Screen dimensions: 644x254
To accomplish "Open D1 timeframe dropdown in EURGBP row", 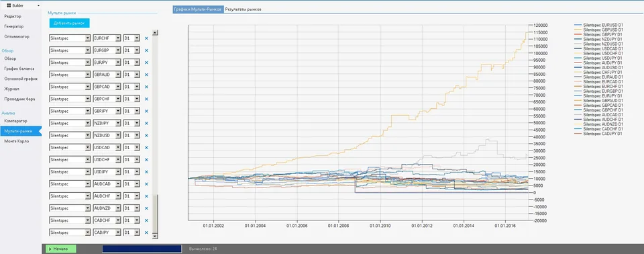I will pyautogui.click(x=137, y=50).
